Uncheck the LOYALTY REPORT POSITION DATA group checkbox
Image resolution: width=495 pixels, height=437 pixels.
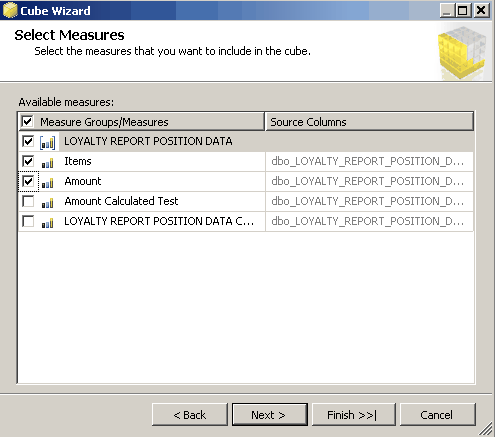click(28, 141)
